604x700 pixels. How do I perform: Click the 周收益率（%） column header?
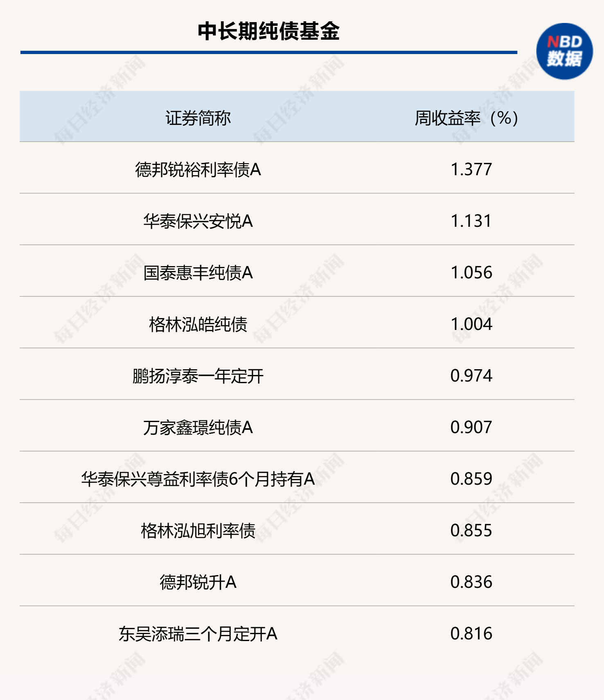(x=467, y=118)
